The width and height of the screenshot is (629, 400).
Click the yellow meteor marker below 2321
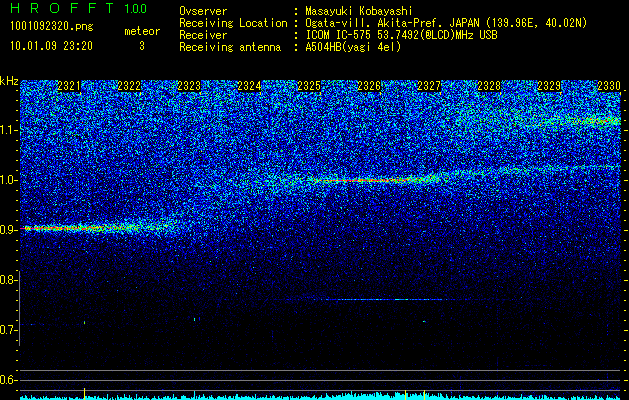84,392
